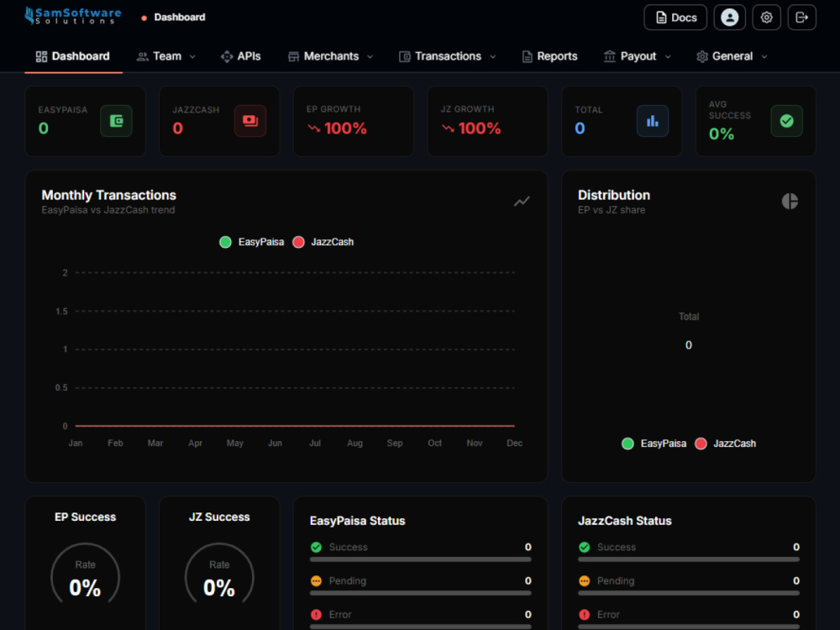
Task: Click the JZ Growth 100% value
Action: pos(480,129)
